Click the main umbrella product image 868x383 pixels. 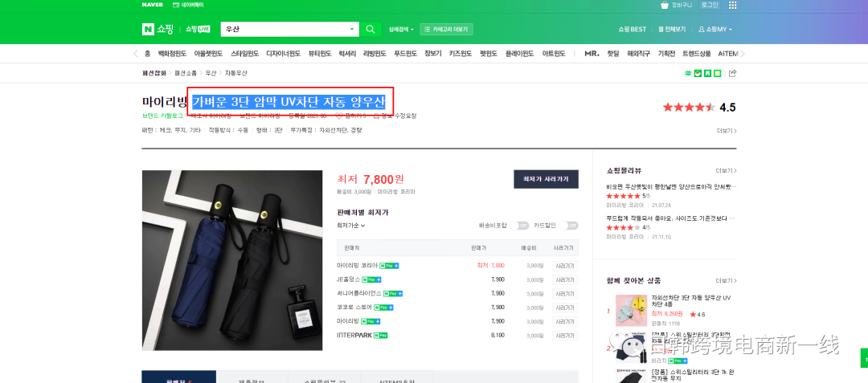tap(232, 260)
